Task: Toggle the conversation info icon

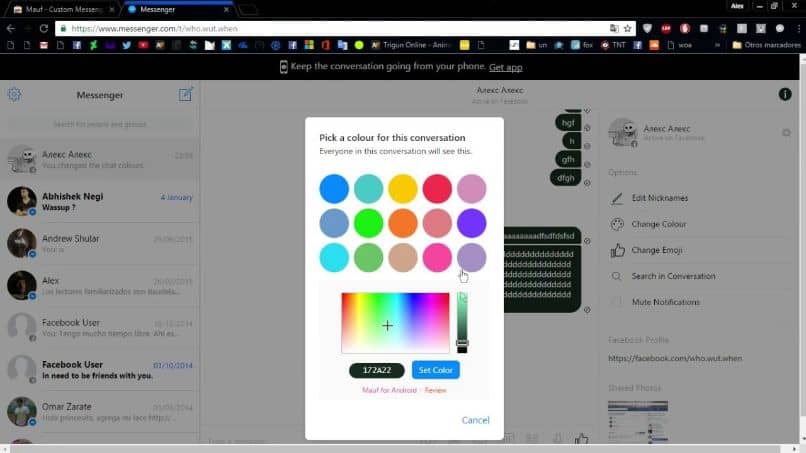Action: tap(784, 94)
